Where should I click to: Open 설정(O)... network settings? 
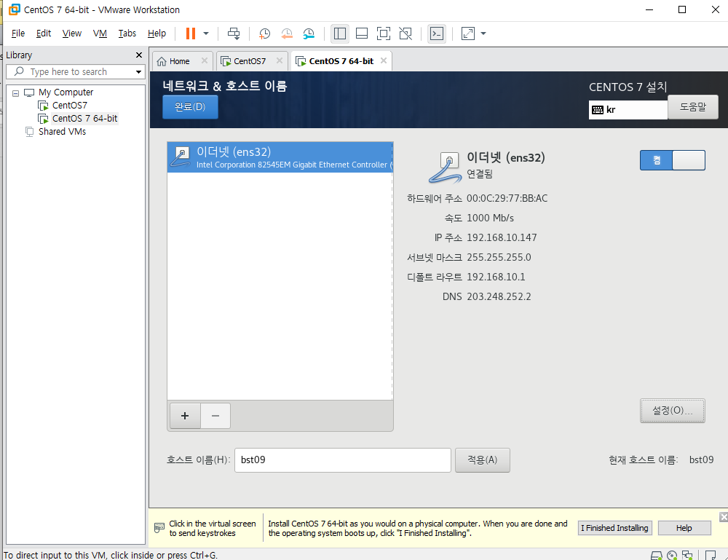coord(672,411)
